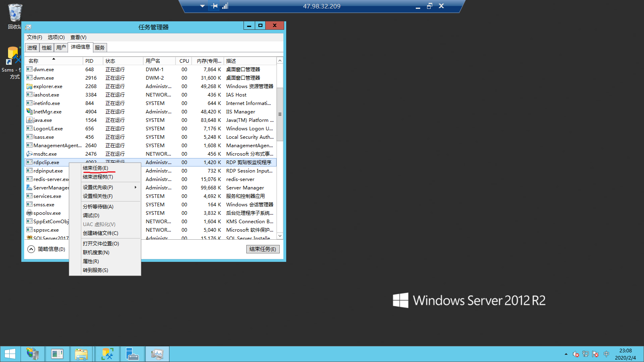This screenshot has height=362, width=644.
Task: Select the inetinfo.exe process row
Action: click(151, 103)
